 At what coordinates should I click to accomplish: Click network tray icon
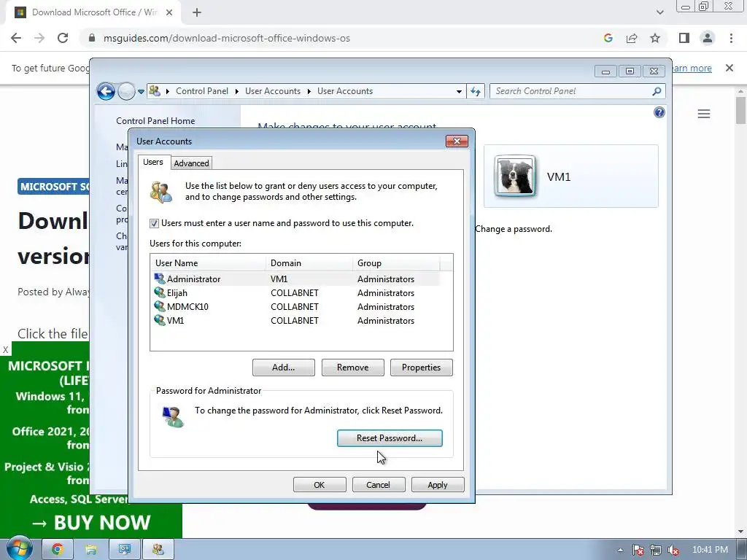pyautogui.click(x=656, y=550)
